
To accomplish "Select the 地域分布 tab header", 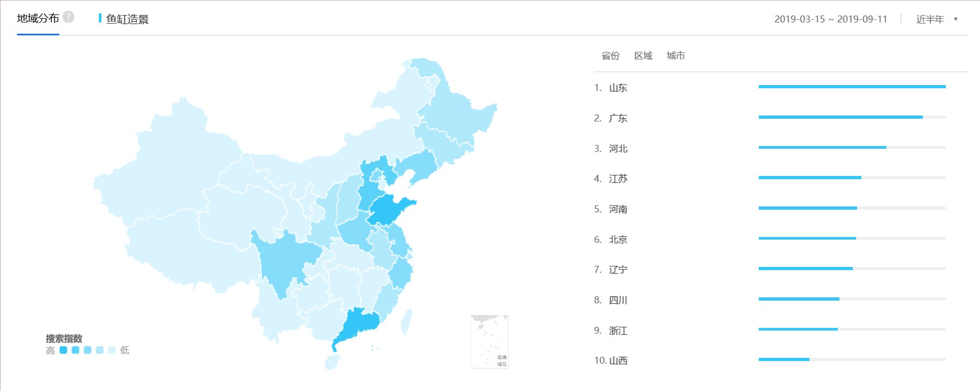I will click(x=38, y=19).
